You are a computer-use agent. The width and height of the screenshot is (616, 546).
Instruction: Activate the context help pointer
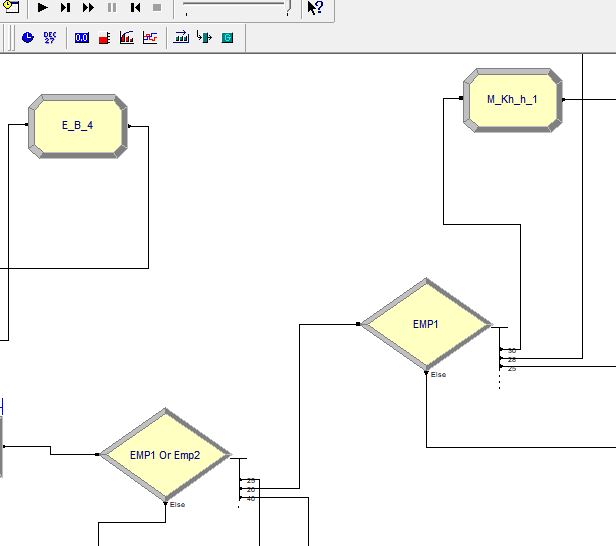[315, 7]
